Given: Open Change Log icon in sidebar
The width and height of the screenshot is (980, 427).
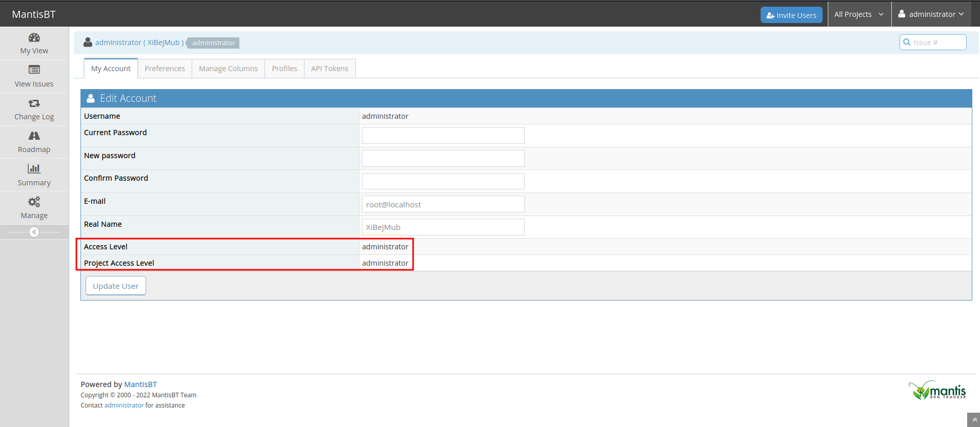Looking at the screenshot, I should [x=34, y=103].
